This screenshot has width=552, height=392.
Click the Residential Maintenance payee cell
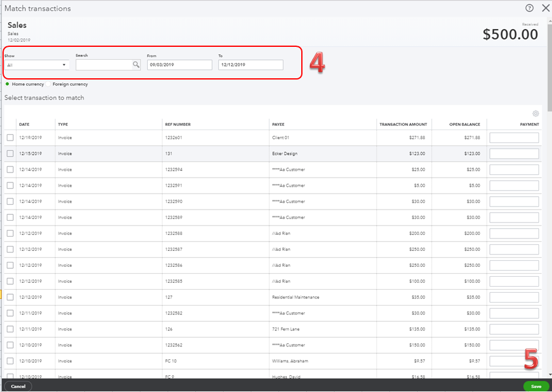pos(296,297)
